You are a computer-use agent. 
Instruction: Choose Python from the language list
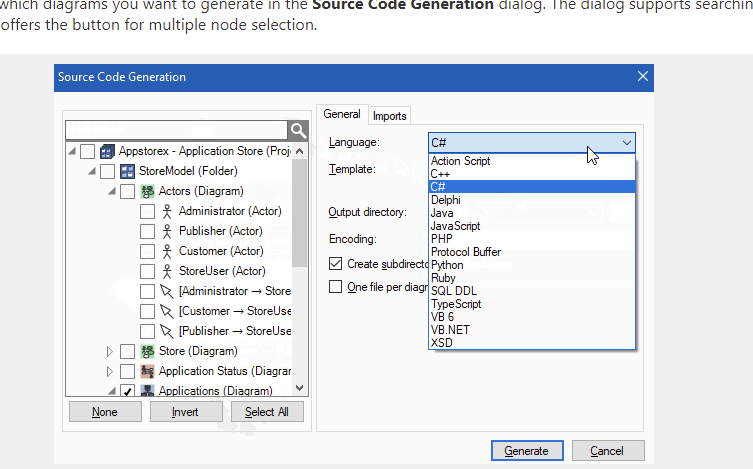(x=447, y=265)
